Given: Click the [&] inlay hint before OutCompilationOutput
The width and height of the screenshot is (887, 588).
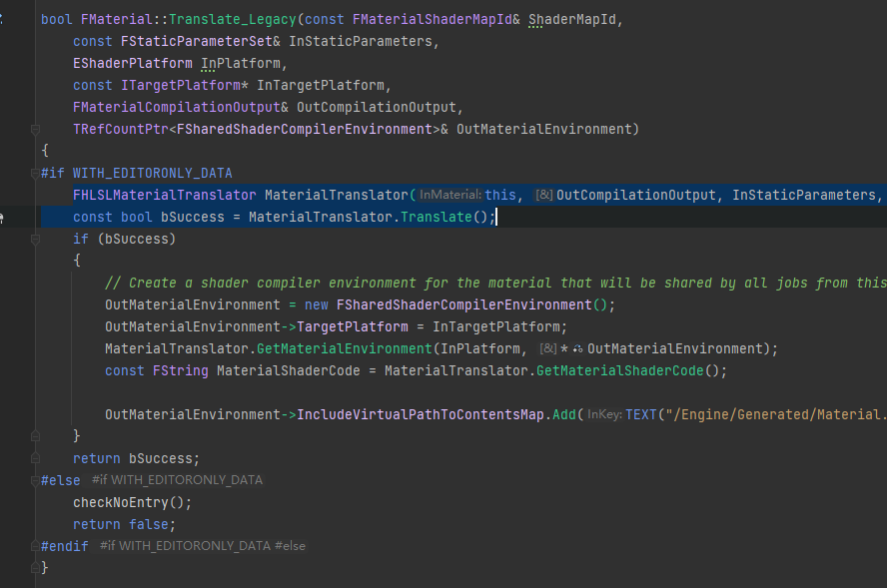Looking at the screenshot, I should pyautogui.click(x=544, y=195).
